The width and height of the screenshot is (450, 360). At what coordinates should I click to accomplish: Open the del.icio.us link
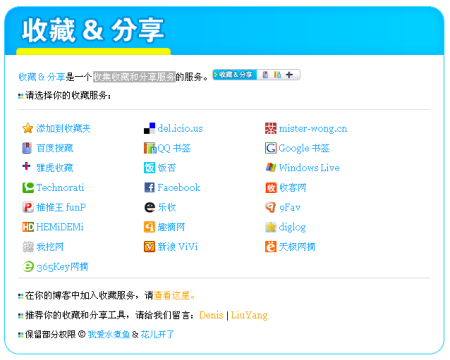click(x=180, y=128)
